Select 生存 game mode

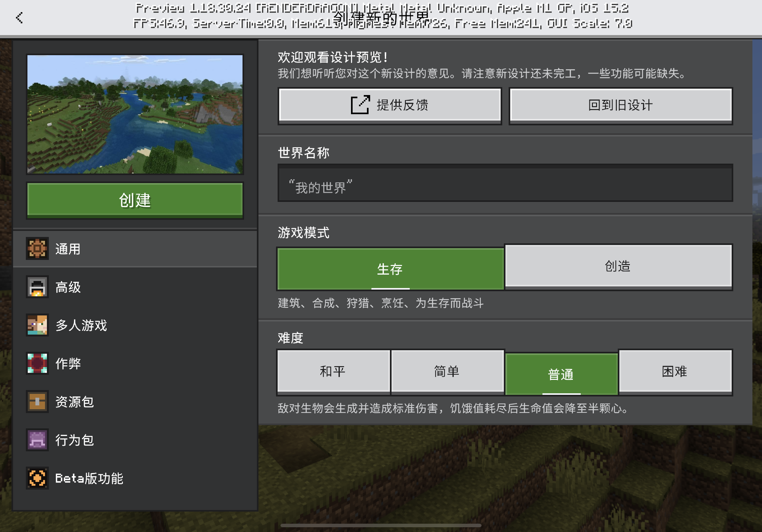coord(390,269)
